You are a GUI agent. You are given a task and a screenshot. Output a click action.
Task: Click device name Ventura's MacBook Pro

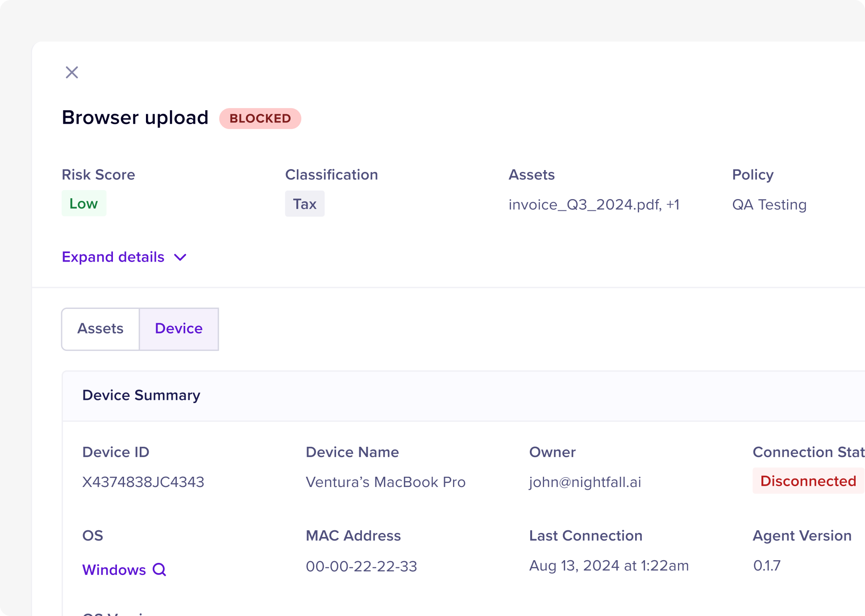pyautogui.click(x=386, y=482)
